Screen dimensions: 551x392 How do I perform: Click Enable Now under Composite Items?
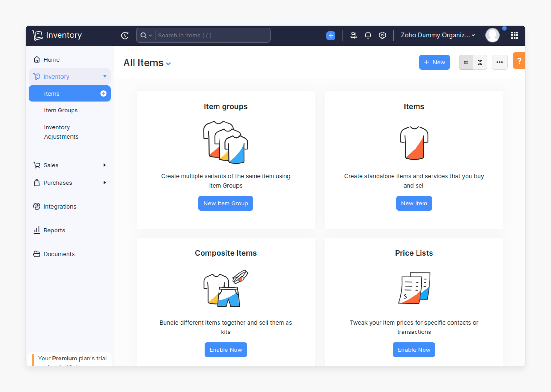(x=226, y=350)
